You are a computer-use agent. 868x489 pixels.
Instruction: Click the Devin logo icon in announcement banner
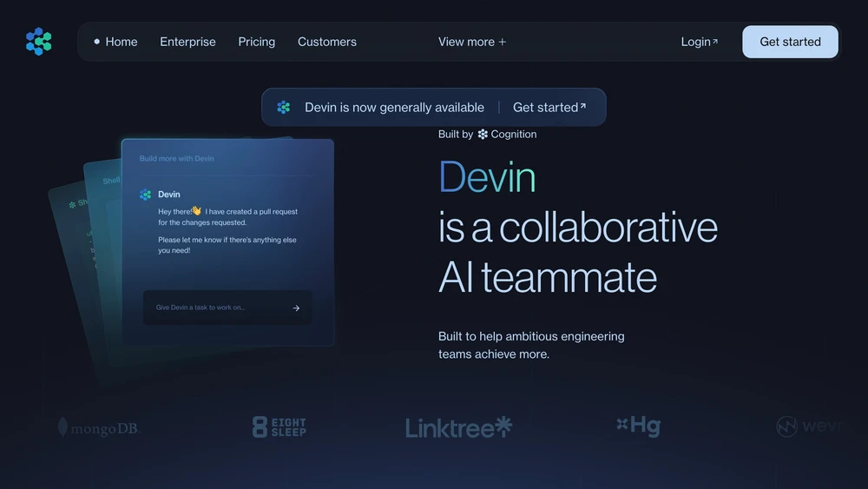point(284,107)
